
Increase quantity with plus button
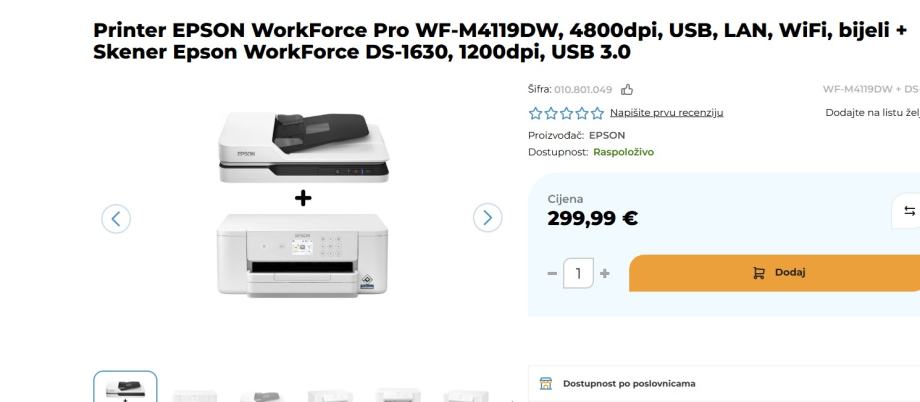605,273
